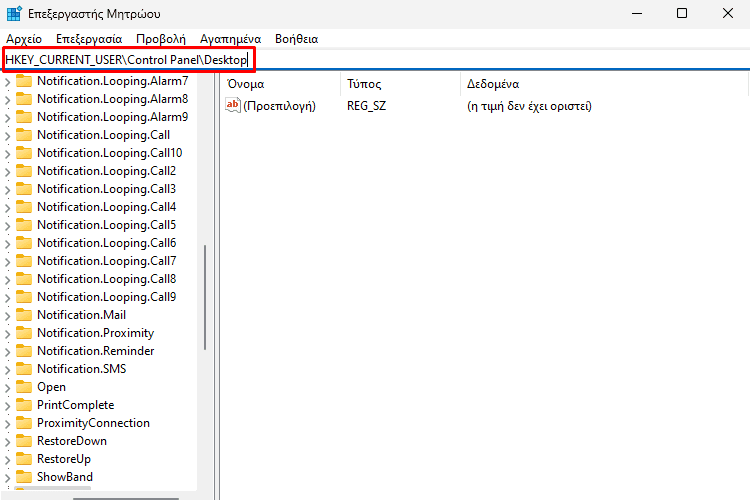The image size is (750, 500).
Task: Click the Notification.Proximity folder icon
Action: click(x=24, y=333)
